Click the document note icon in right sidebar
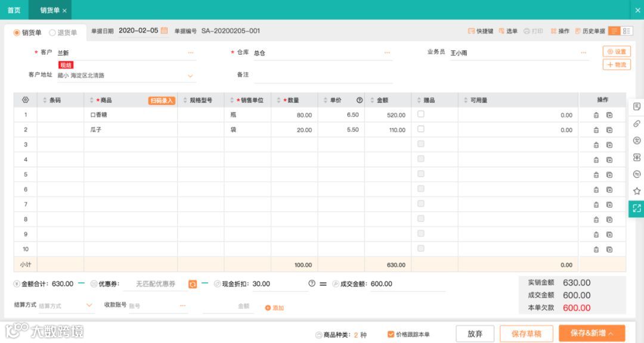644x343 pixels. [x=637, y=107]
